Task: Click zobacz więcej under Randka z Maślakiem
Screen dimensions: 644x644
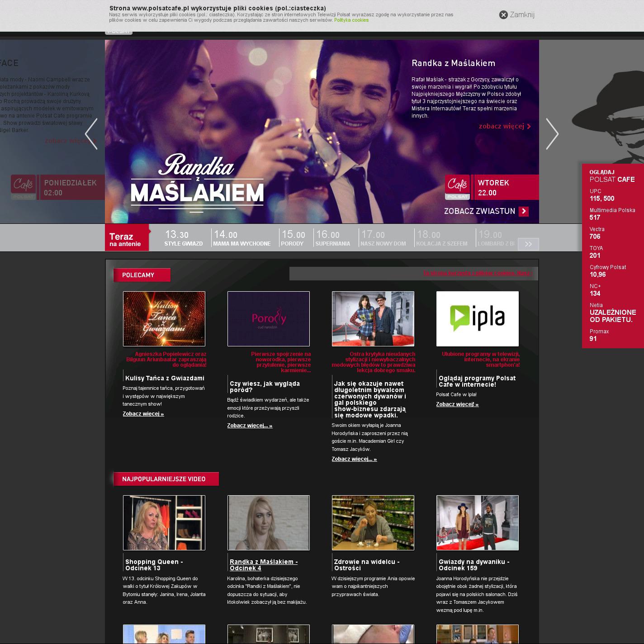Action: click(504, 126)
